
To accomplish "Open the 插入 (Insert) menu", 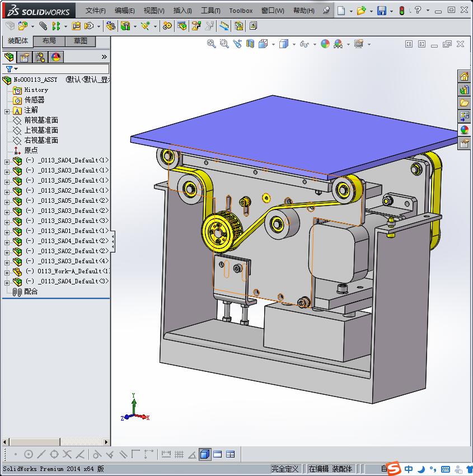I will 182,11.
